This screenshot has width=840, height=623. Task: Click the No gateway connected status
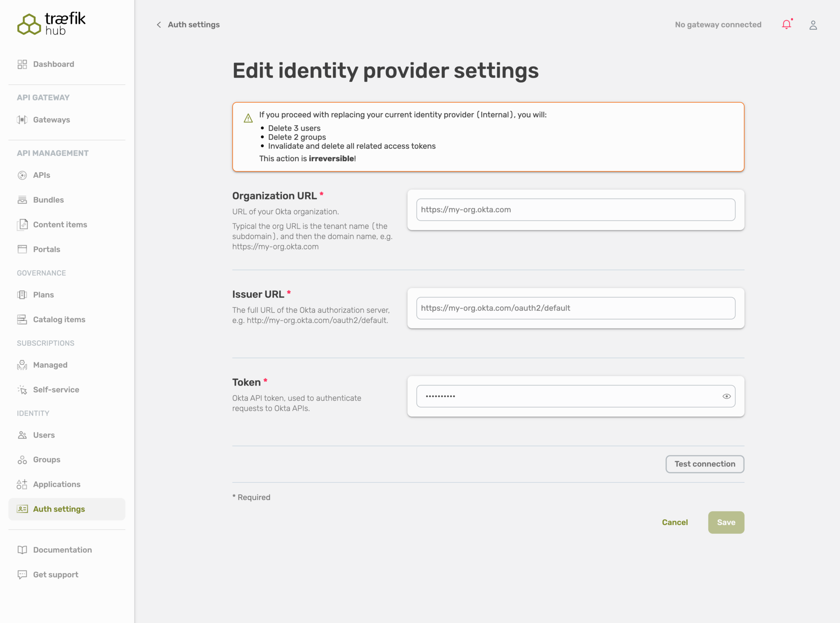[718, 24]
